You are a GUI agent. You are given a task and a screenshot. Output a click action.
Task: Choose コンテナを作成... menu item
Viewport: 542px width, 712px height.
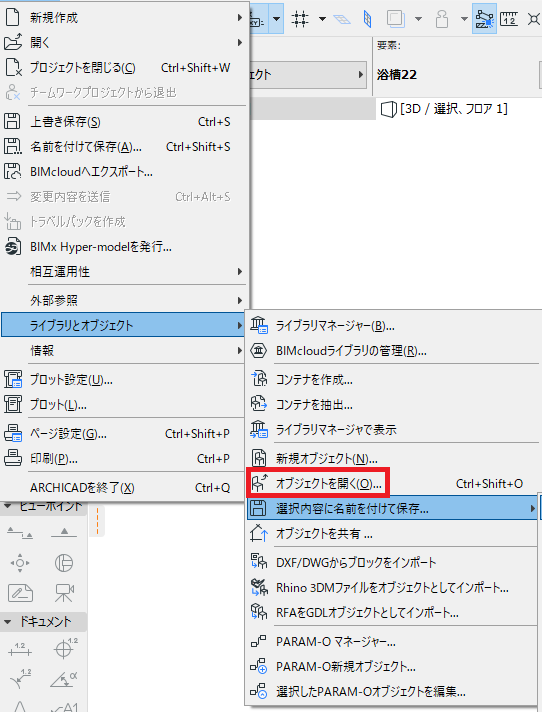pyautogui.click(x=393, y=380)
